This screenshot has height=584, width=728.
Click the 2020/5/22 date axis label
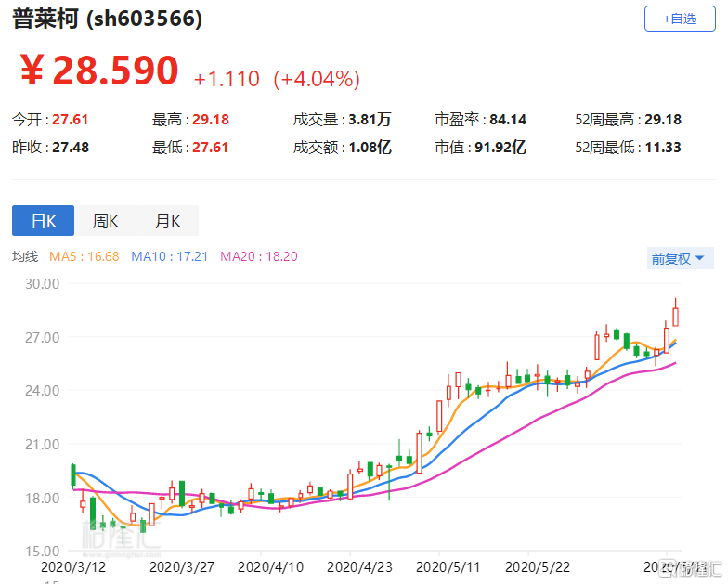[537, 566]
